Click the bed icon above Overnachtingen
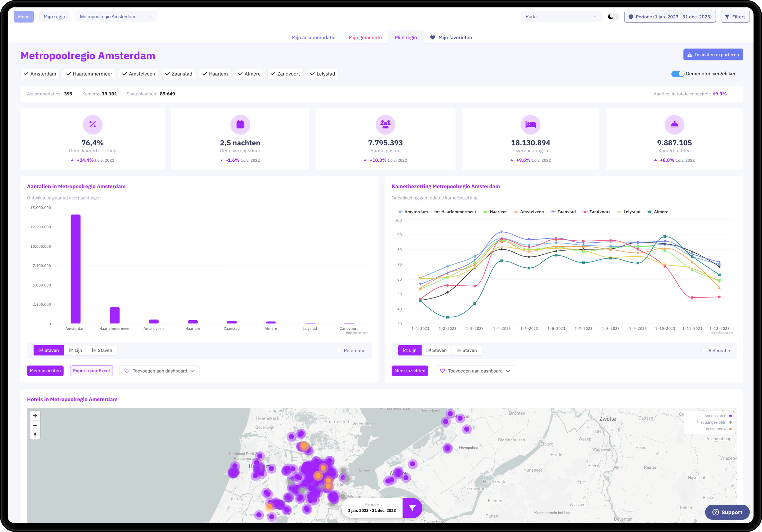Image resolution: width=762 pixels, height=532 pixels. tap(530, 125)
